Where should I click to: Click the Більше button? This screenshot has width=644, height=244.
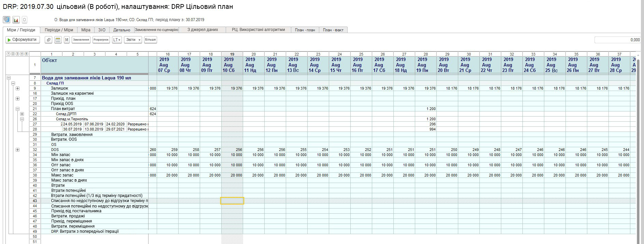[151, 40]
